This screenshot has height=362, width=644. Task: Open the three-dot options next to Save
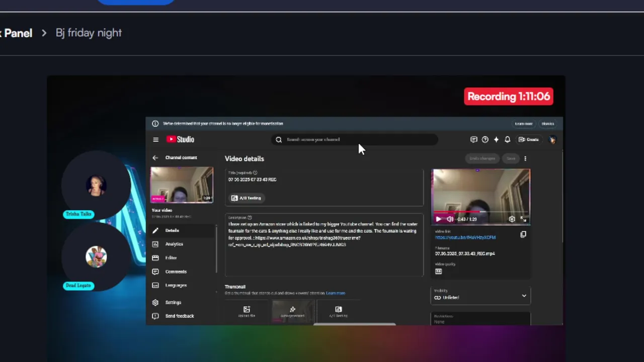pos(525,158)
